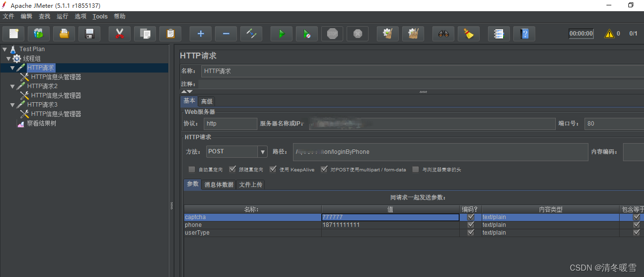Open a test plan file via folder icon
The width and height of the screenshot is (644, 277).
pos(64,34)
